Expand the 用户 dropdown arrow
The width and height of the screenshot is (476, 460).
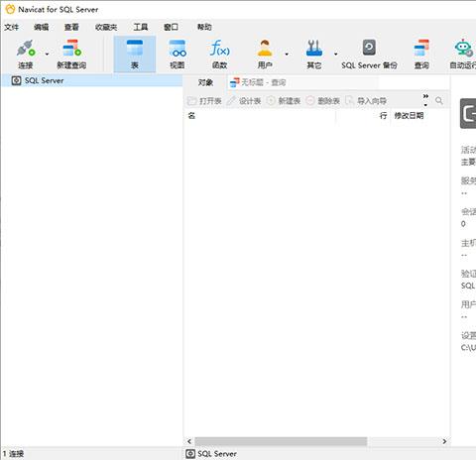(x=287, y=55)
